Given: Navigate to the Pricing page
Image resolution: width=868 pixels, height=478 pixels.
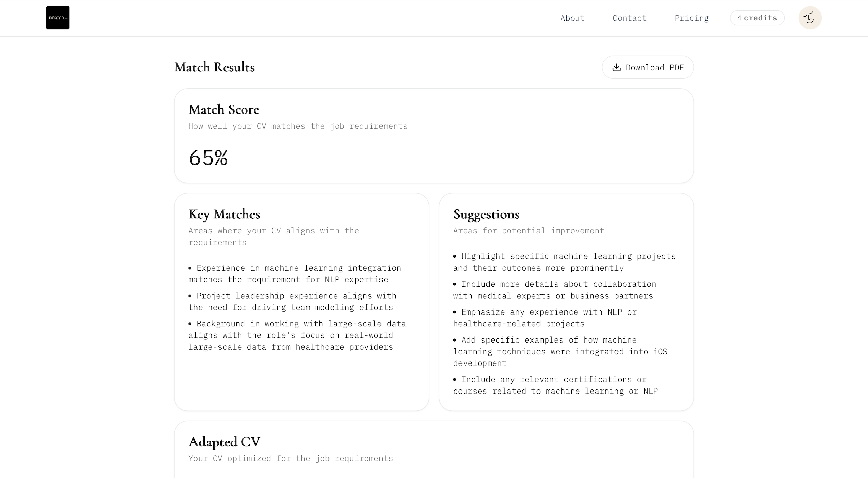Looking at the screenshot, I should pos(691,18).
